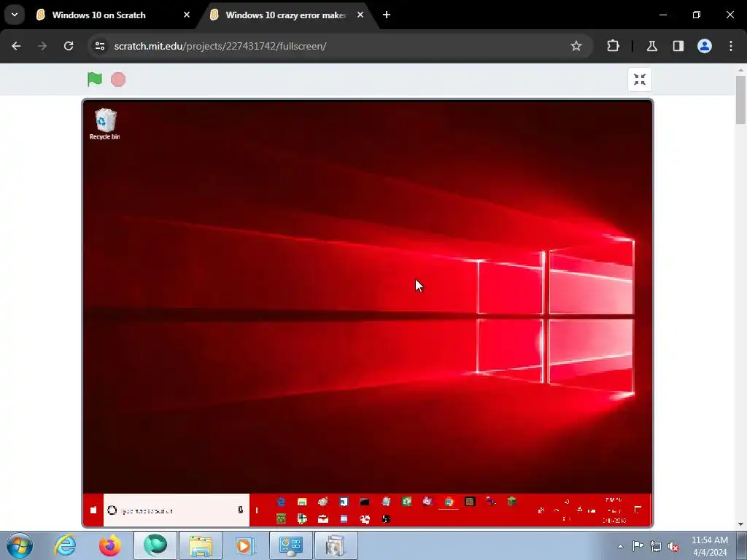Go back to previous page
The width and height of the screenshot is (747, 560).
(16, 46)
